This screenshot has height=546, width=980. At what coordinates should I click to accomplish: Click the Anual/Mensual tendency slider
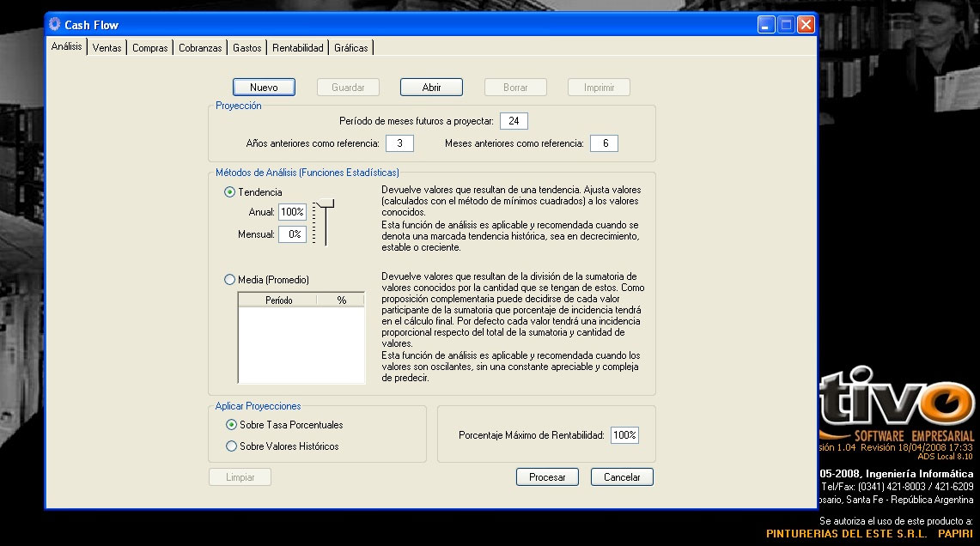[x=325, y=221]
